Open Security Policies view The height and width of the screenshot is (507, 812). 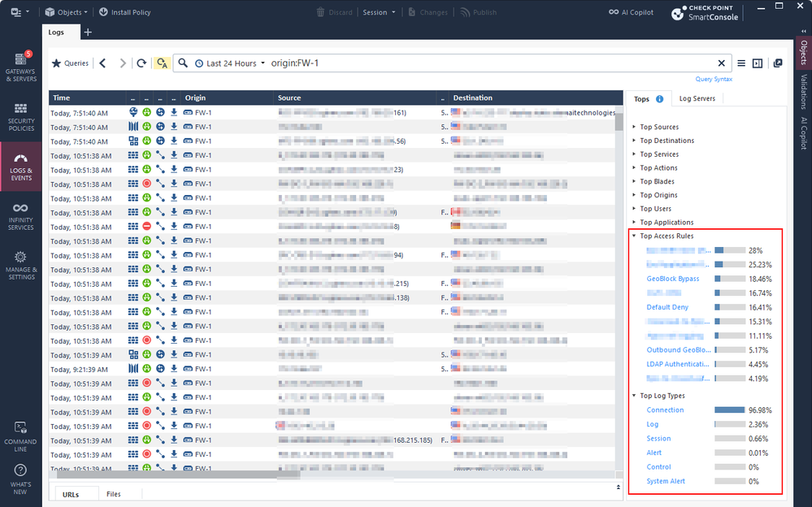click(x=21, y=117)
